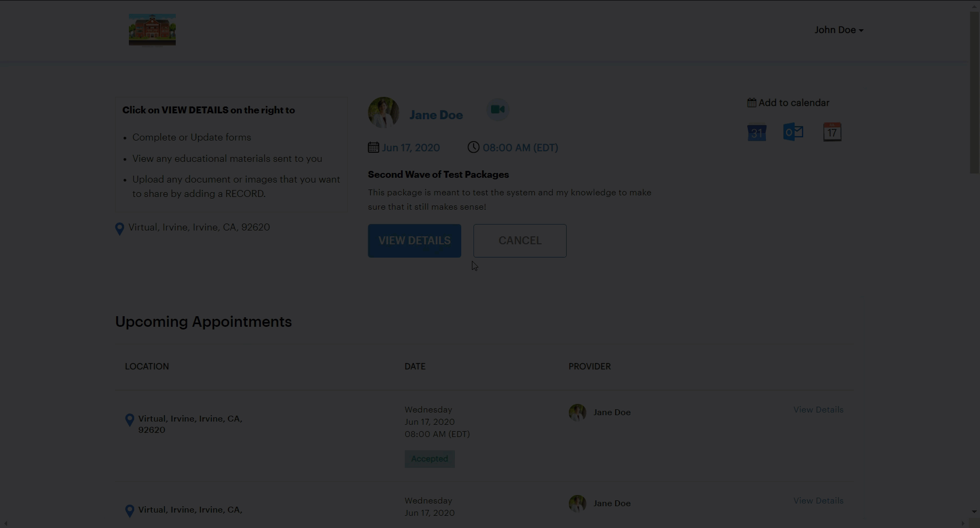Click Jane Doe's profile photo at top
Image resolution: width=980 pixels, height=528 pixels.
point(383,112)
